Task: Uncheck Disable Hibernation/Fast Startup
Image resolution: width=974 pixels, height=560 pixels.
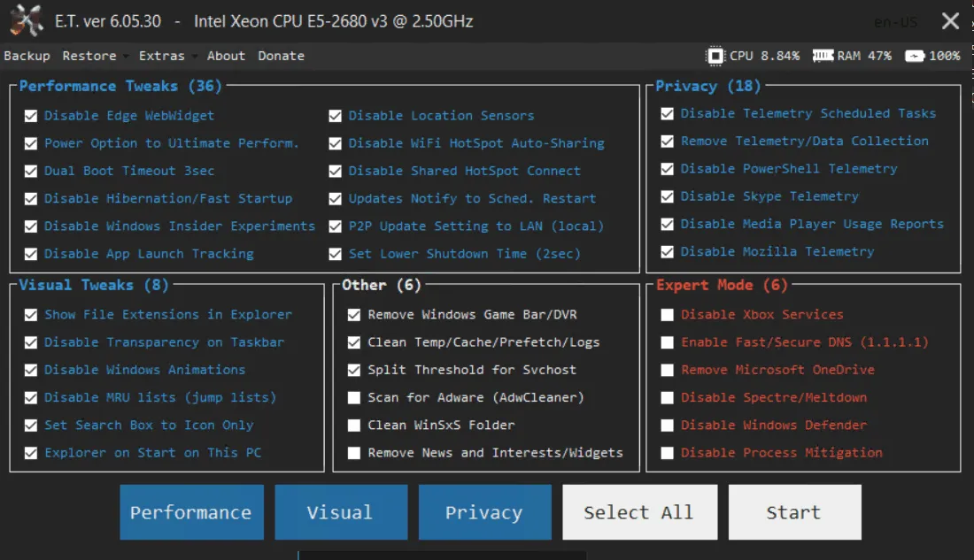Action: click(30, 199)
